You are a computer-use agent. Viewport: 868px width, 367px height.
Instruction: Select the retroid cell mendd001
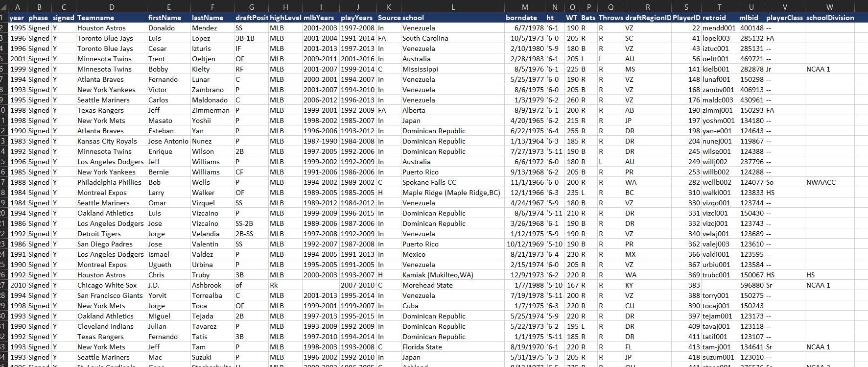719,28
